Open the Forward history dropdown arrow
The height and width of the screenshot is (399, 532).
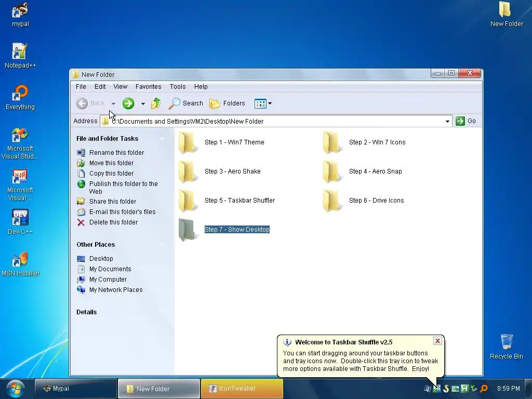point(143,104)
